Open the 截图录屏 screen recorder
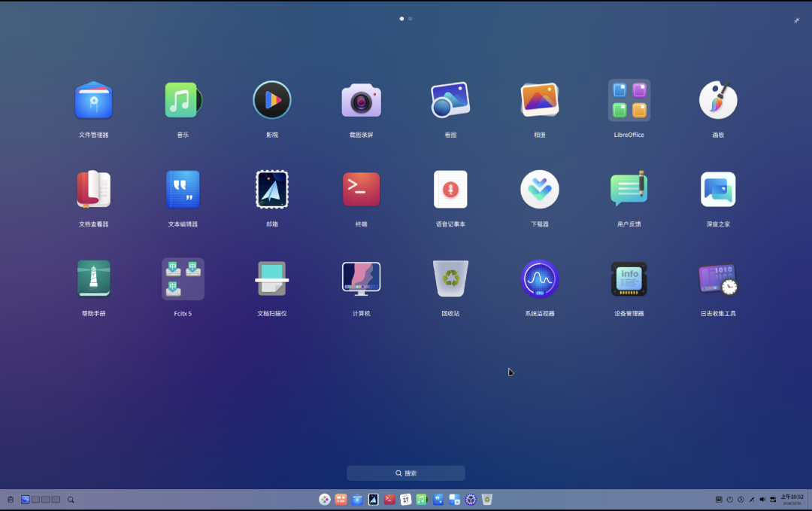The image size is (812, 511). pos(361,100)
